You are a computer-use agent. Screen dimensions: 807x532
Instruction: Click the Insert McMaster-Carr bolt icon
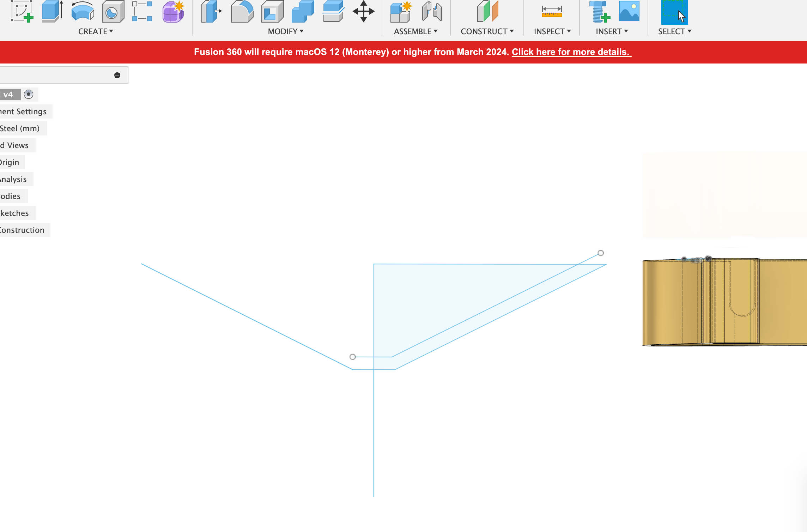click(x=599, y=11)
